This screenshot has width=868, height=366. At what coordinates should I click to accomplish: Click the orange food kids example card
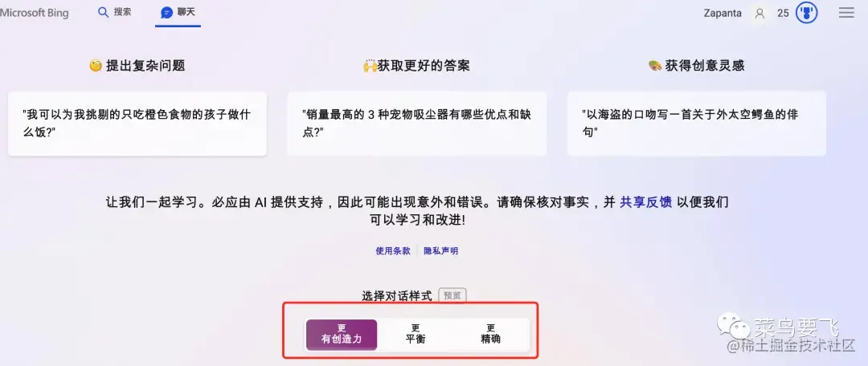pos(137,124)
